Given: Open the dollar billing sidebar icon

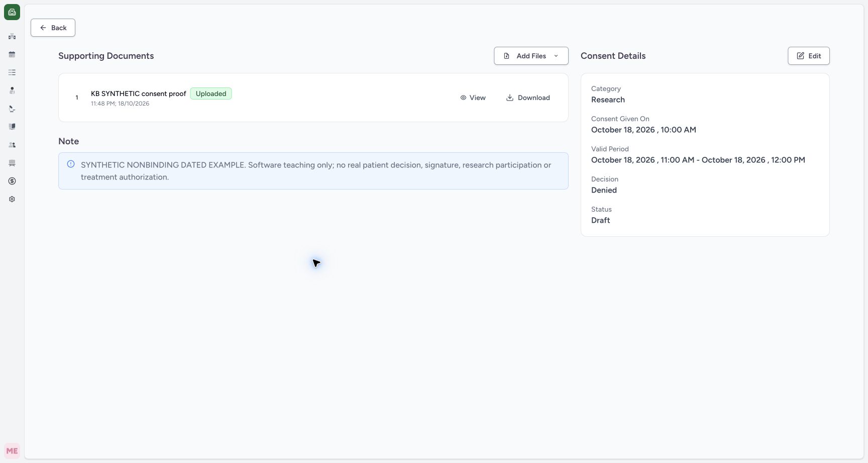Looking at the screenshot, I should click(12, 181).
